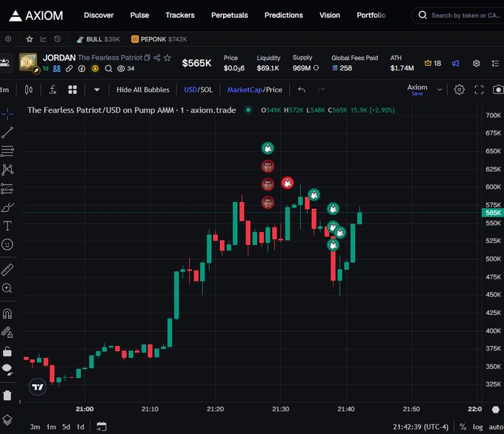The image size is (504, 434).
Task: Expand the toolbar dropdown arrow
Action: tap(97, 90)
